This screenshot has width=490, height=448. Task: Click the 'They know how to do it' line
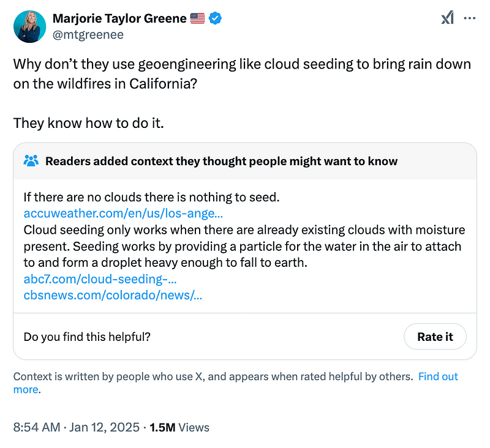(89, 123)
